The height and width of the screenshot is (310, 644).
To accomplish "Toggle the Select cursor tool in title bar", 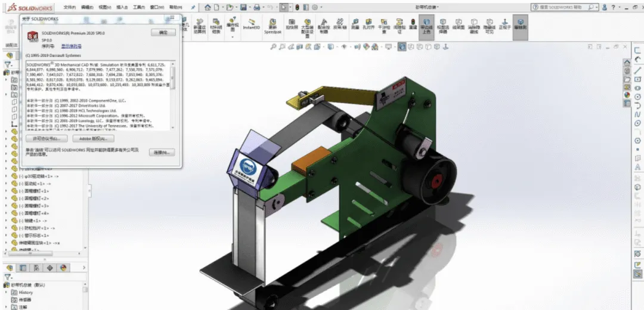I will coord(284,7).
